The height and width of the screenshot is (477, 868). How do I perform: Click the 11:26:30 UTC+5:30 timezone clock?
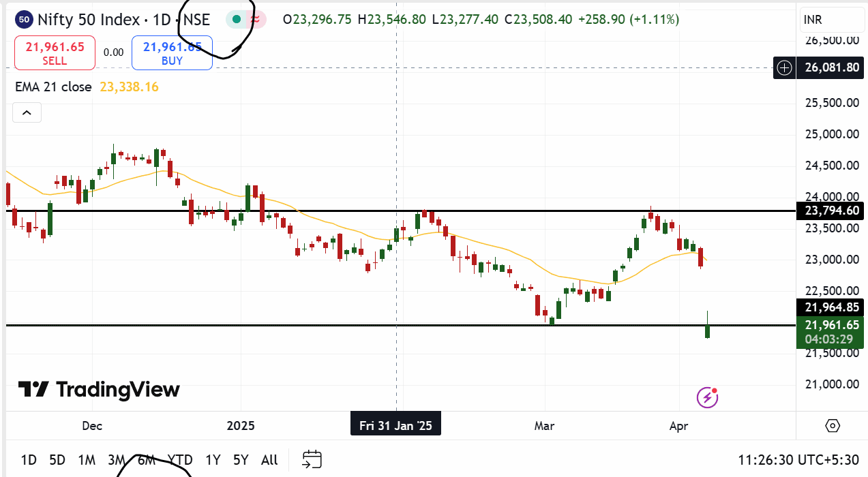click(x=798, y=460)
